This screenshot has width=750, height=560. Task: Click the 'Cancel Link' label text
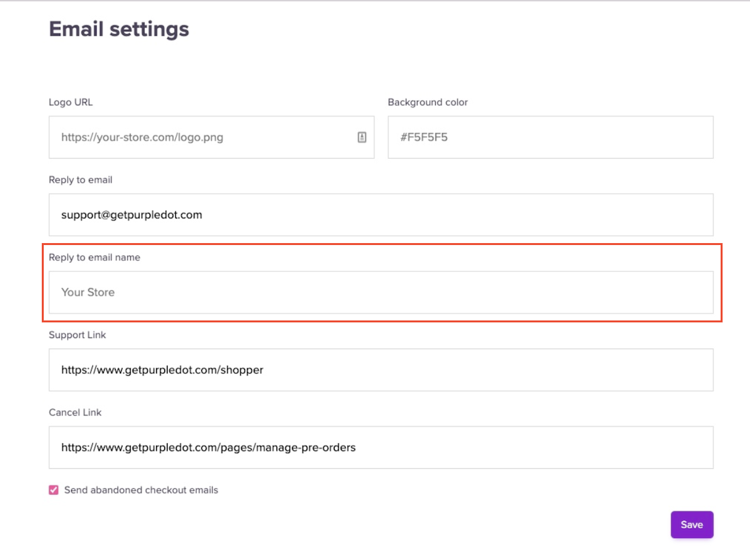click(x=75, y=413)
